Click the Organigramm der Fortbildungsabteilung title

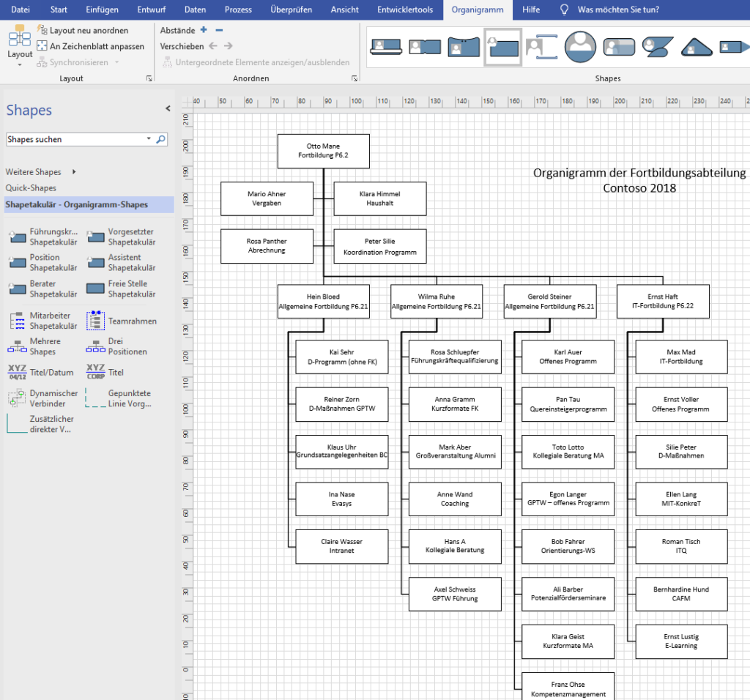pyautogui.click(x=639, y=180)
